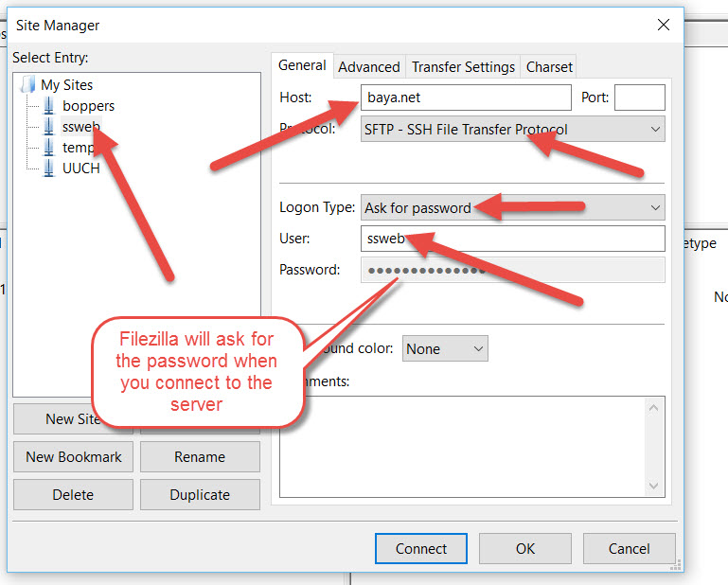The image size is (728, 585).
Task: Expand the Logon Type dropdown
Action: click(x=512, y=207)
